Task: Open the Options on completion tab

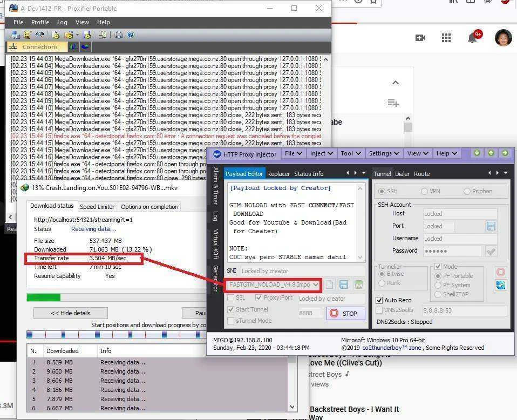Action: [x=149, y=207]
